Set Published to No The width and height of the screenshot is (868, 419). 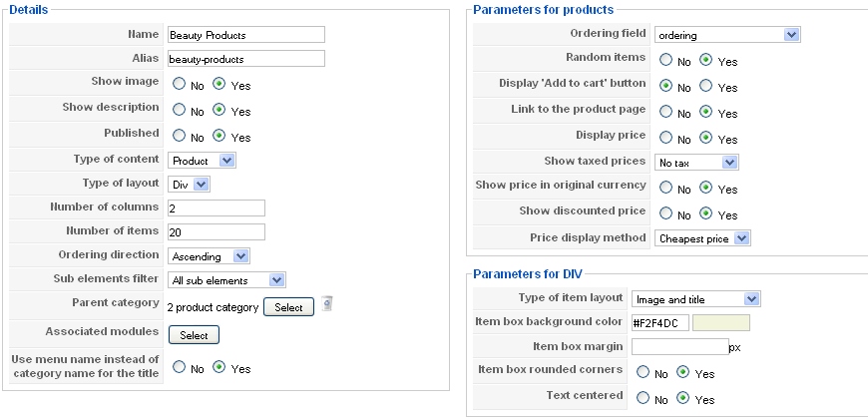click(179, 136)
